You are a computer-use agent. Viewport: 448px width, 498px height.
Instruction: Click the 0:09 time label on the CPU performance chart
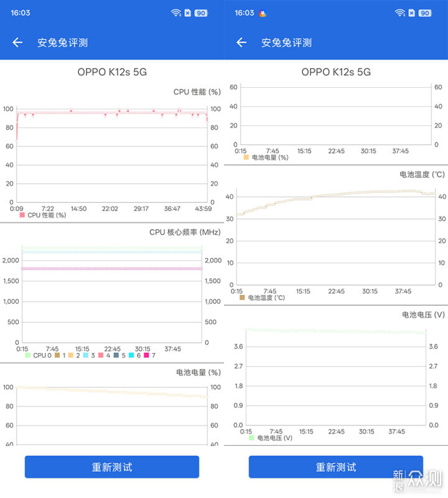pos(17,209)
